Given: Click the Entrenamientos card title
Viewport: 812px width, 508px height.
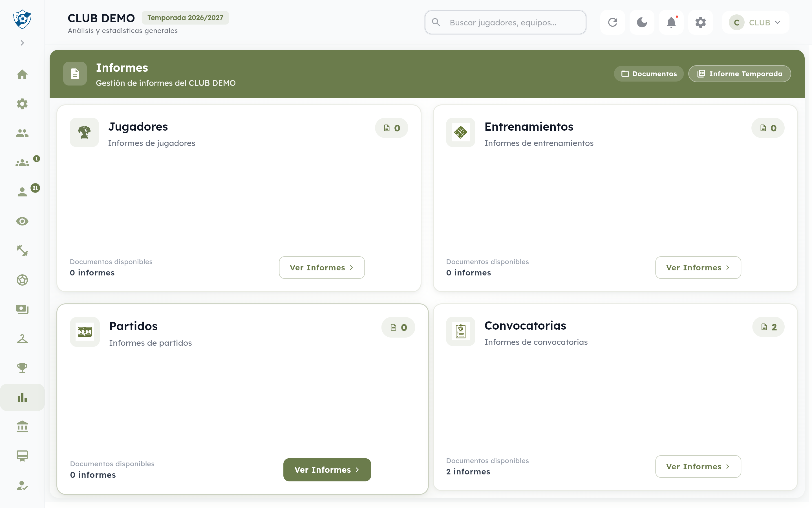Looking at the screenshot, I should click(x=529, y=127).
